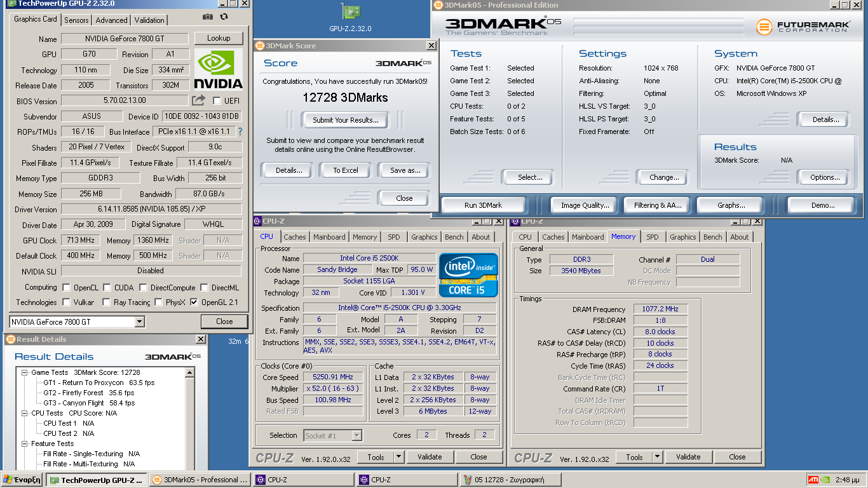Open Bench tab in left CPU-Z
The height and width of the screenshot is (488, 868).
(x=454, y=237)
